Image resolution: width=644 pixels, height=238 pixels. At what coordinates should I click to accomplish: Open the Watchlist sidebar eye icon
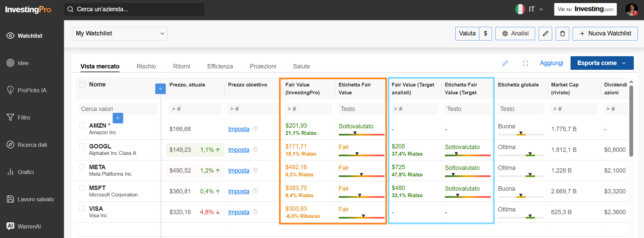[10, 36]
